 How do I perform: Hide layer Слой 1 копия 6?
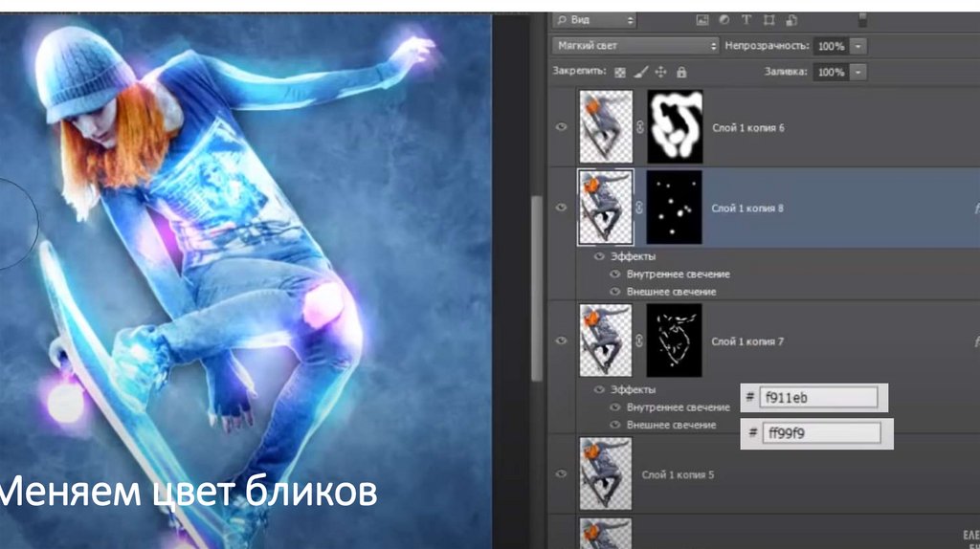click(561, 127)
